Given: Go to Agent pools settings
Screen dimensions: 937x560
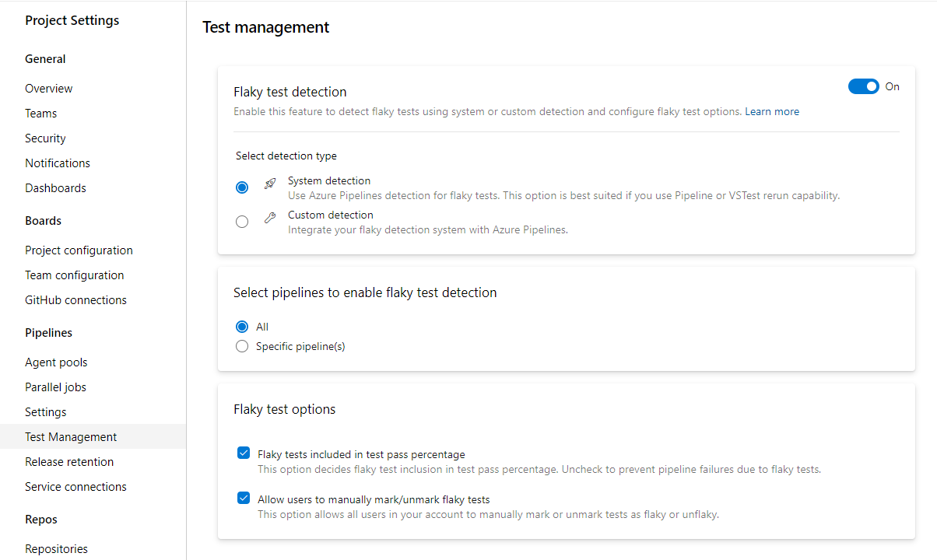Looking at the screenshot, I should pos(56,362).
